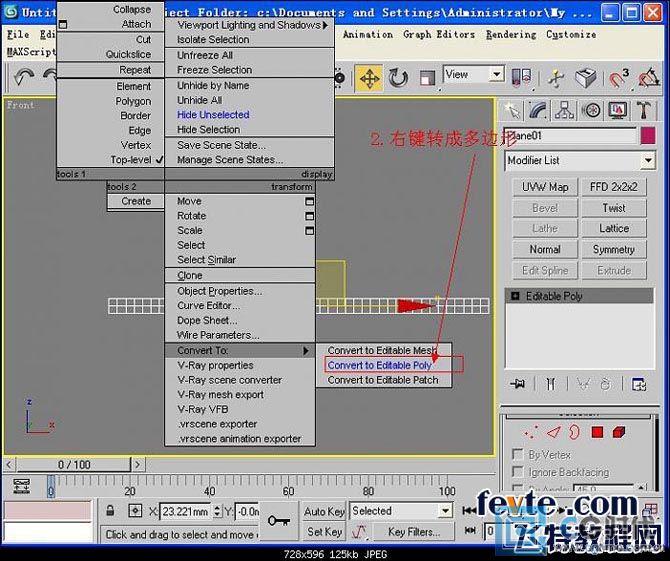Select Hide Unselected in quad menu
Image resolution: width=670 pixels, height=561 pixels.
point(213,115)
